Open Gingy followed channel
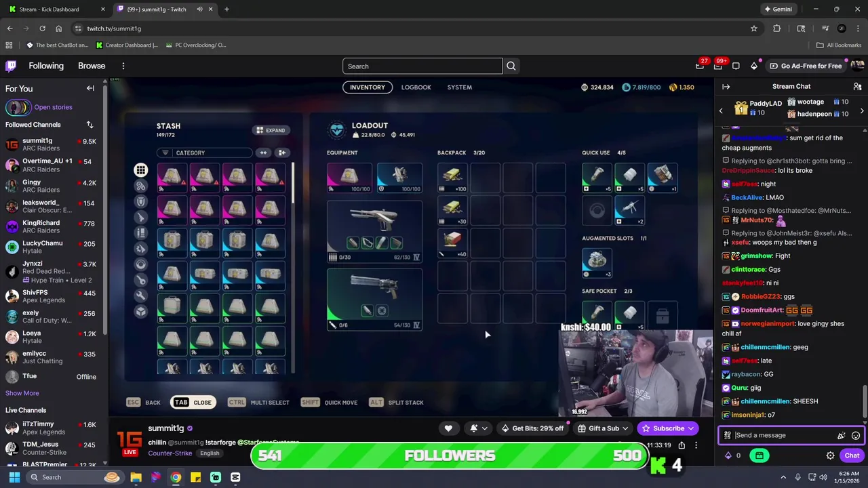 [x=51, y=186]
